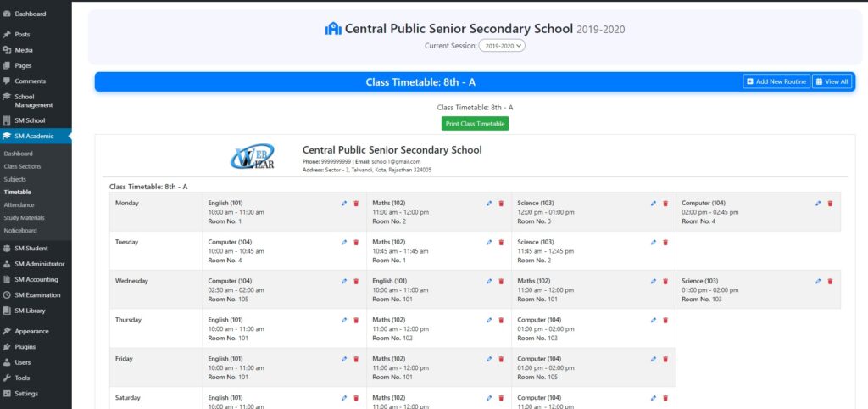Click the View All button
The width and height of the screenshot is (868, 409).
click(831, 81)
